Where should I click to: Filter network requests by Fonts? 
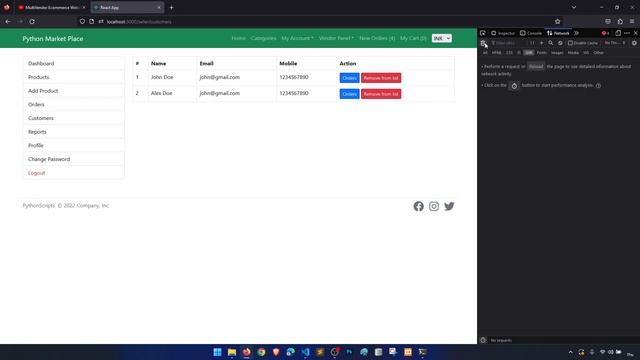[541, 53]
